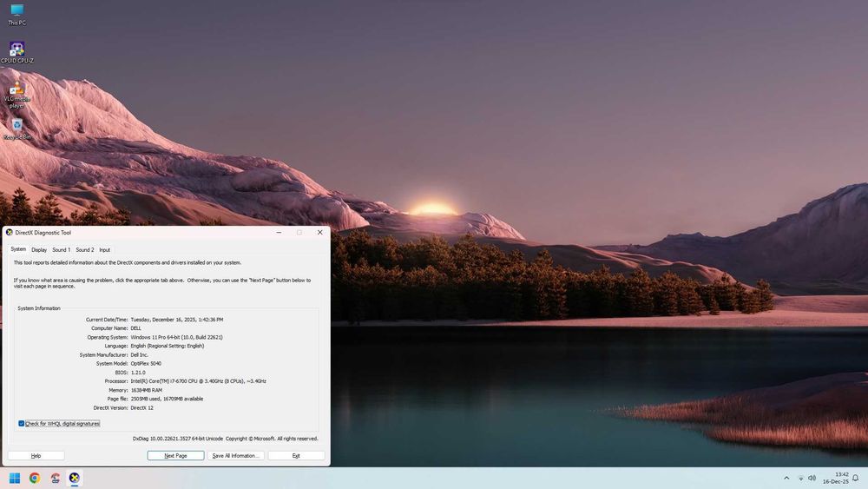The width and height of the screenshot is (868, 489).
Task: Click the Current Date/Time value
Action: pos(177,320)
